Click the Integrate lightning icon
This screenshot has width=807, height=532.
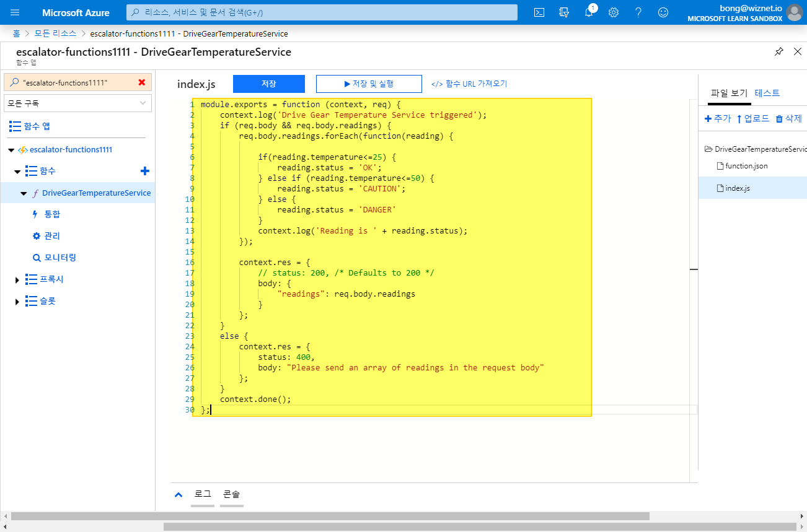point(35,214)
